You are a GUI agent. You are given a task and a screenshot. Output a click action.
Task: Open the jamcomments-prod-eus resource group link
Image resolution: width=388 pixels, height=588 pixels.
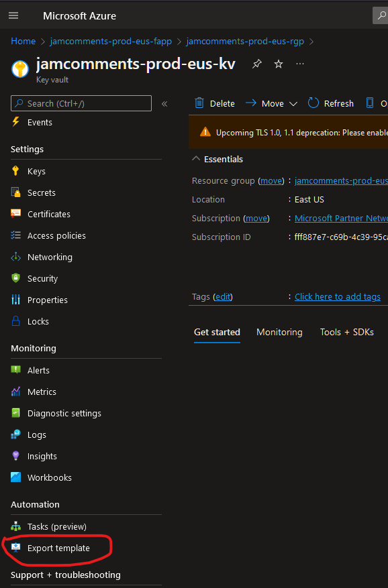pyautogui.click(x=341, y=181)
